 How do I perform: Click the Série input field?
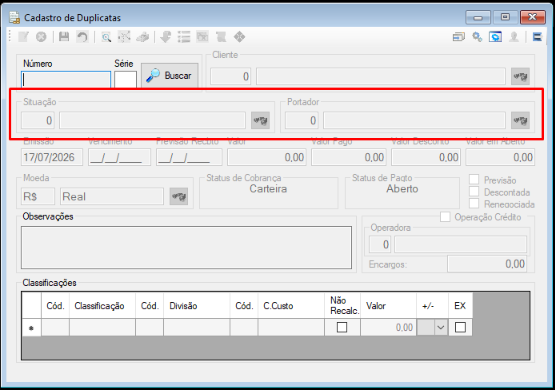[x=125, y=79]
